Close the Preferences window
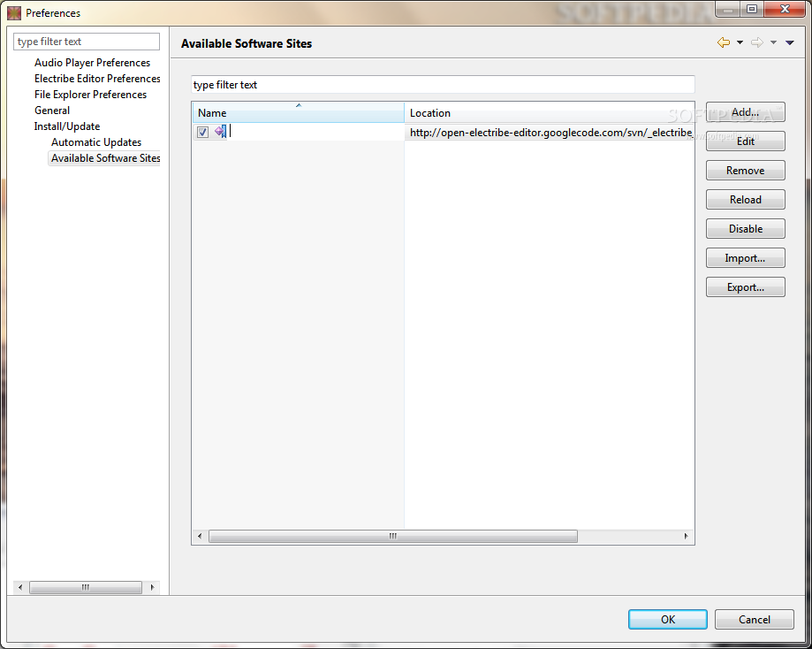Image resolution: width=812 pixels, height=649 pixels. pos(785,9)
